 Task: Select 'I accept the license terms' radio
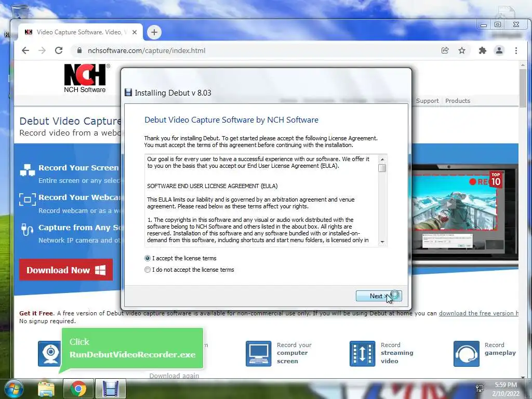[x=147, y=258]
